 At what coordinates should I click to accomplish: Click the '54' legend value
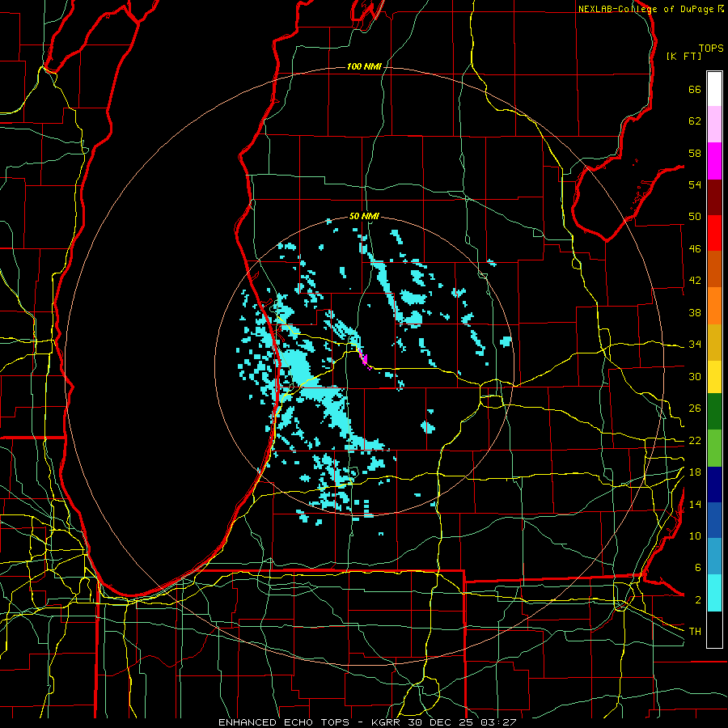[x=695, y=184]
